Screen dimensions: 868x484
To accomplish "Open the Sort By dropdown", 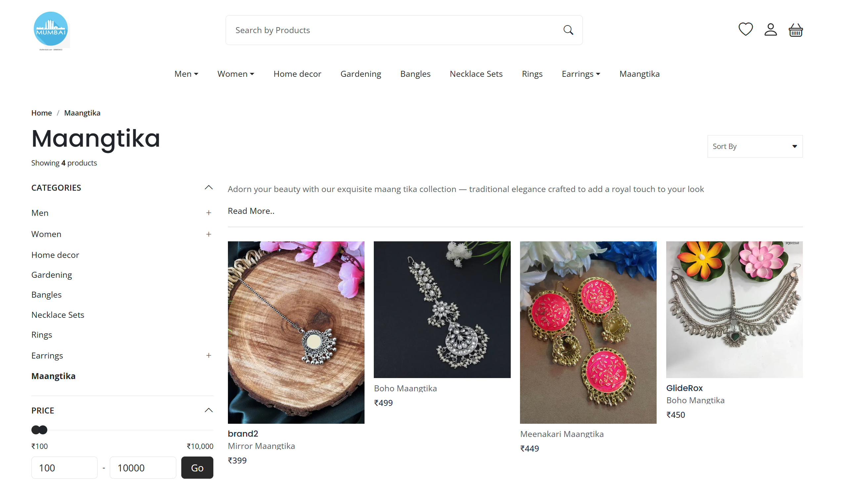I will [755, 146].
